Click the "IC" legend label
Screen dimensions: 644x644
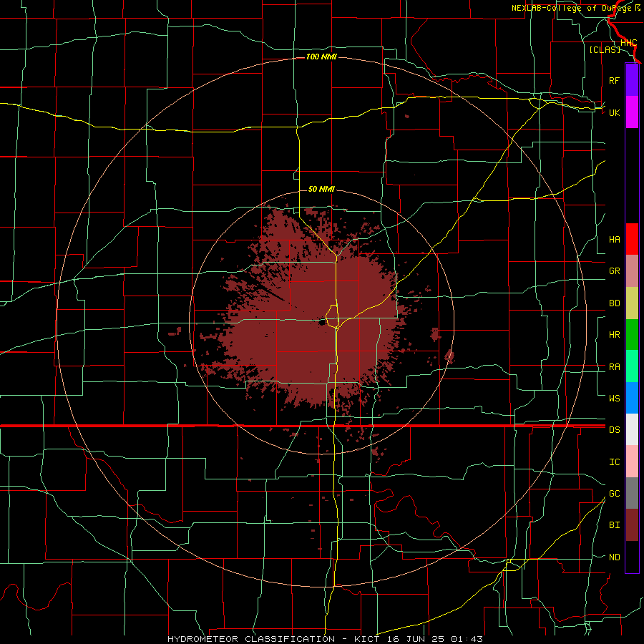[x=614, y=462]
